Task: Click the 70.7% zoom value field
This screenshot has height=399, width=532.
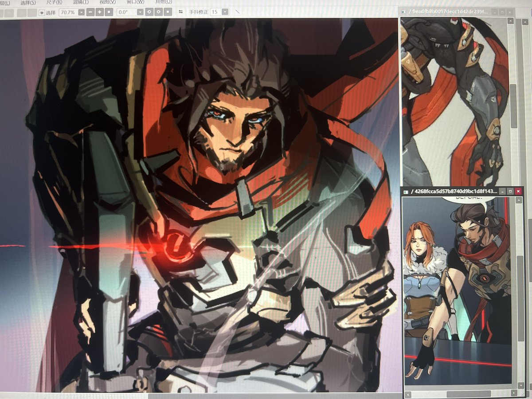Action: (68, 12)
